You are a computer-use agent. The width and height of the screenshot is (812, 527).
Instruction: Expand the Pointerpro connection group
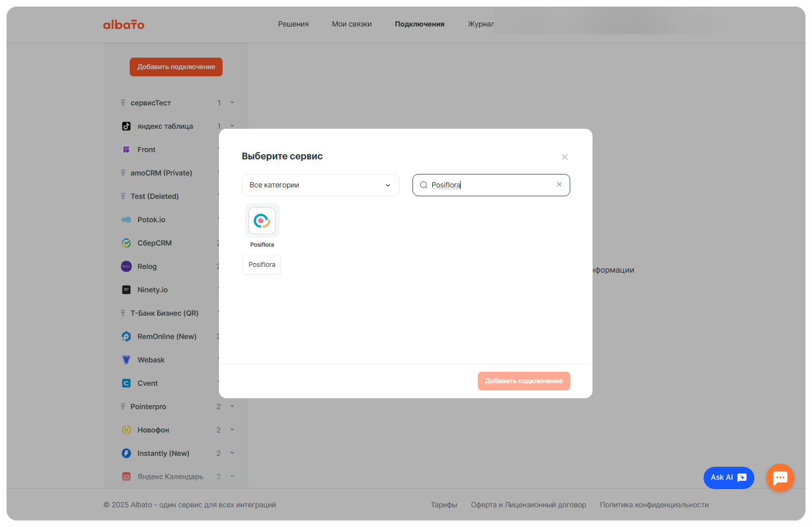point(232,407)
